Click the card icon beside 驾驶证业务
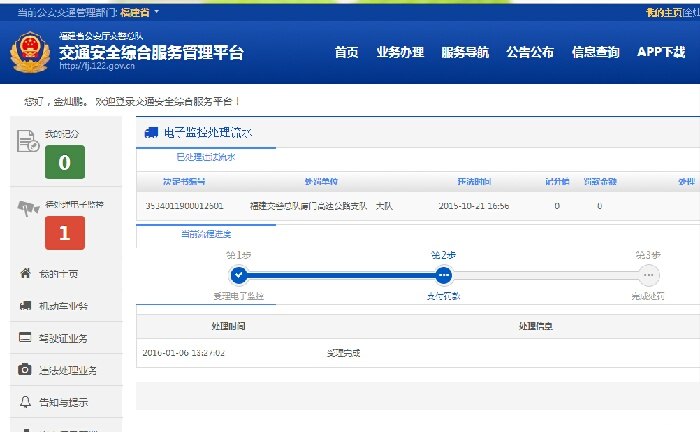This screenshot has height=432, width=700. [x=25, y=338]
